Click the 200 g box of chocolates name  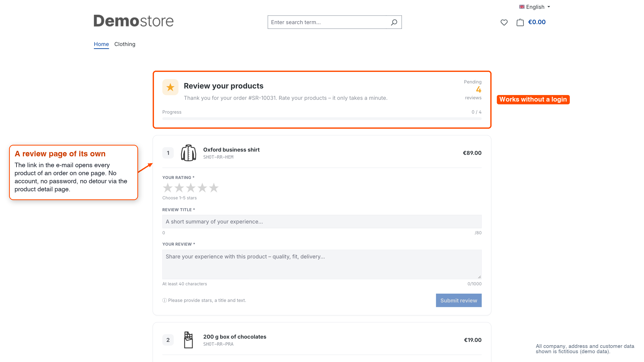[235, 337]
